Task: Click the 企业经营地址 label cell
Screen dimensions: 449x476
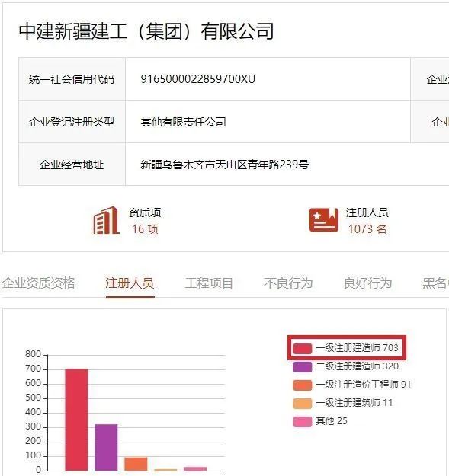Action: [x=72, y=165]
